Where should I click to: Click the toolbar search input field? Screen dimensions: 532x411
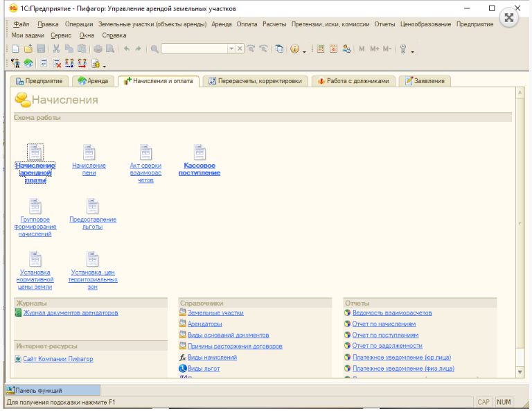tap(194, 49)
